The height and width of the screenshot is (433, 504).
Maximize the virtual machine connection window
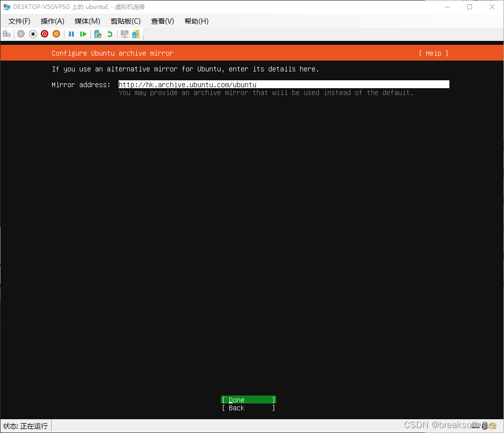click(x=470, y=7)
